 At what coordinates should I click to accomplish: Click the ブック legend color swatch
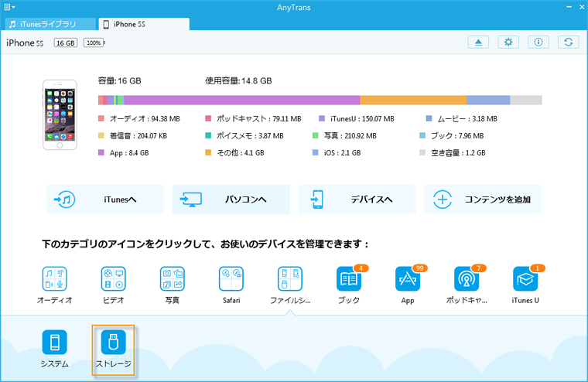(422, 135)
